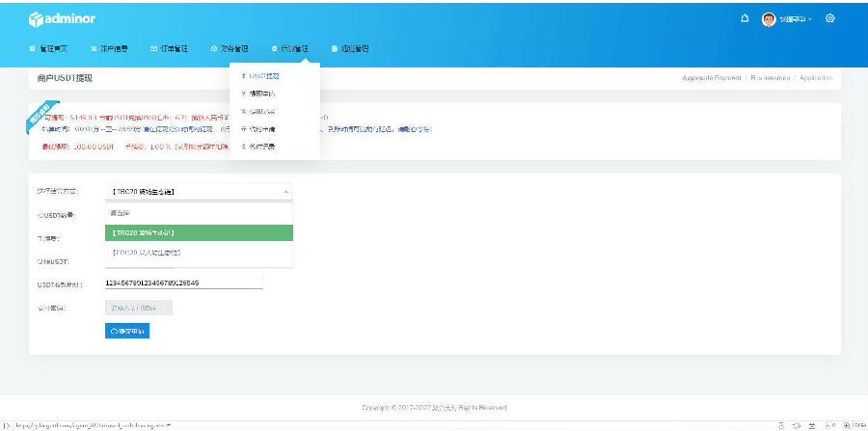
Task: Open the 通道管理 channel nav item
Action: (350, 48)
